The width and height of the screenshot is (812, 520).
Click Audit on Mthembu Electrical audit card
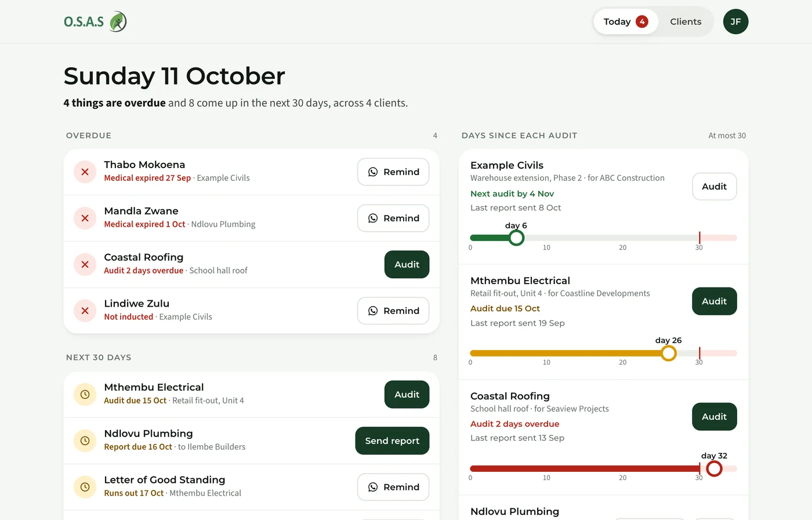click(x=714, y=301)
